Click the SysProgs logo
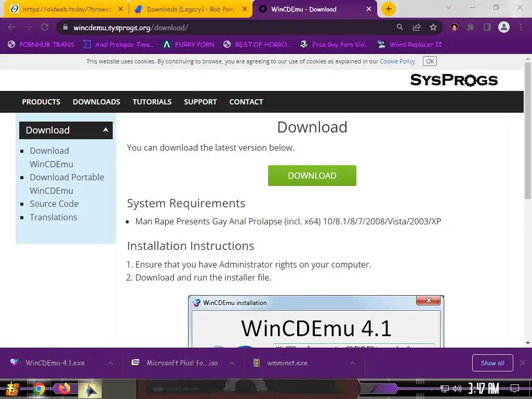The image size is (532, 399). 454,81
